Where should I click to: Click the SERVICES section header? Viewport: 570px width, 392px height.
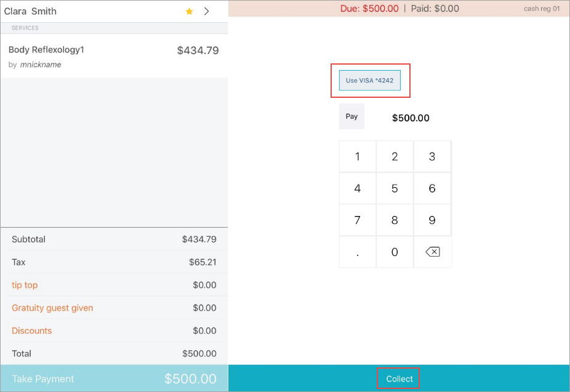[x=25, y=28]
